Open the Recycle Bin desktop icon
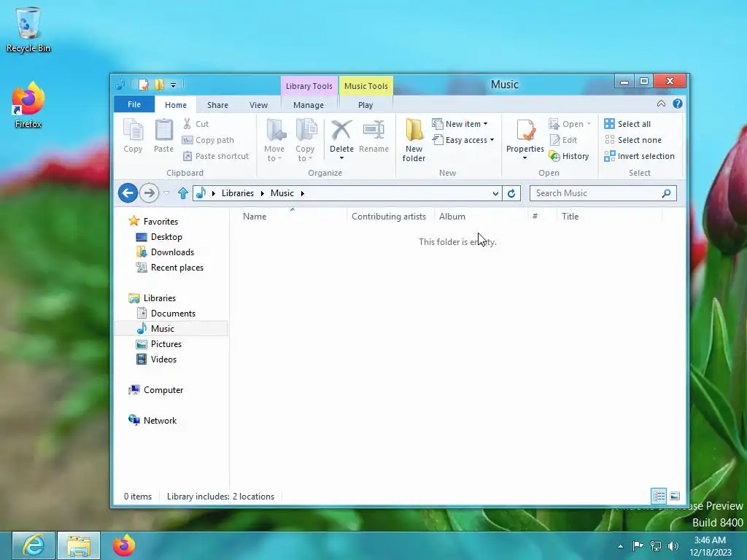Screen dimensions: 747x560 (28, 29)
